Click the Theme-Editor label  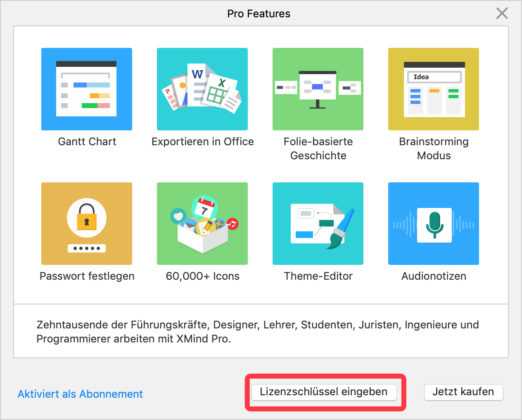(318, 276)
